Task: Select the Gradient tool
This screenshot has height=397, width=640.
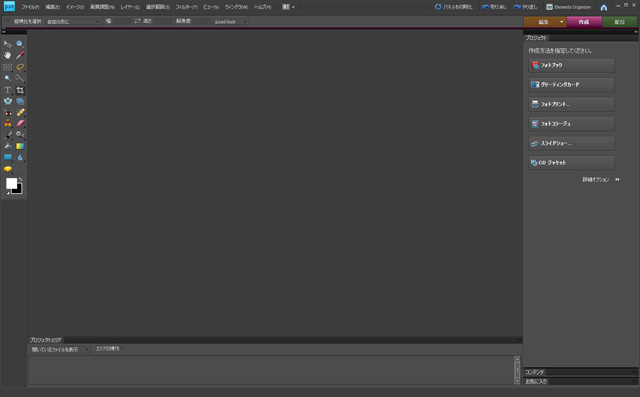Action: pos(20,146)
